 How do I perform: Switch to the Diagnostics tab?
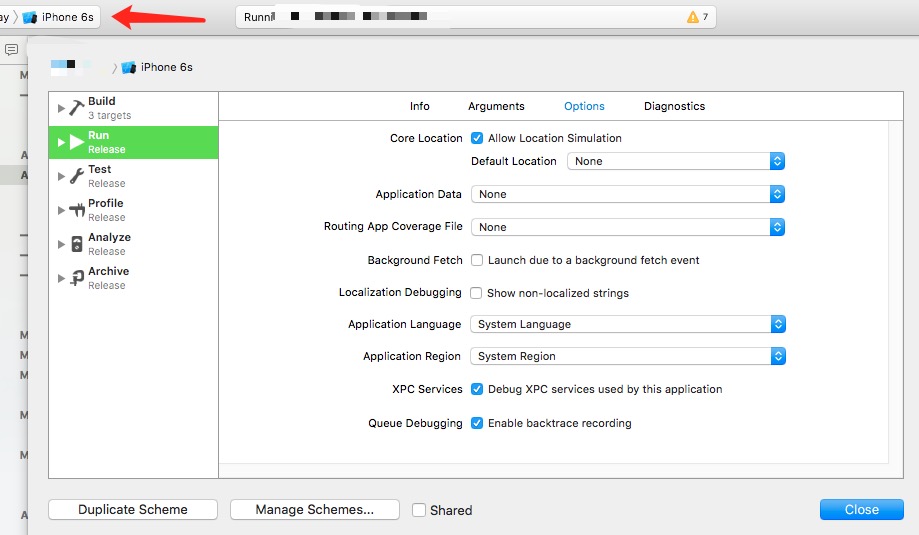tap(674, 106)
